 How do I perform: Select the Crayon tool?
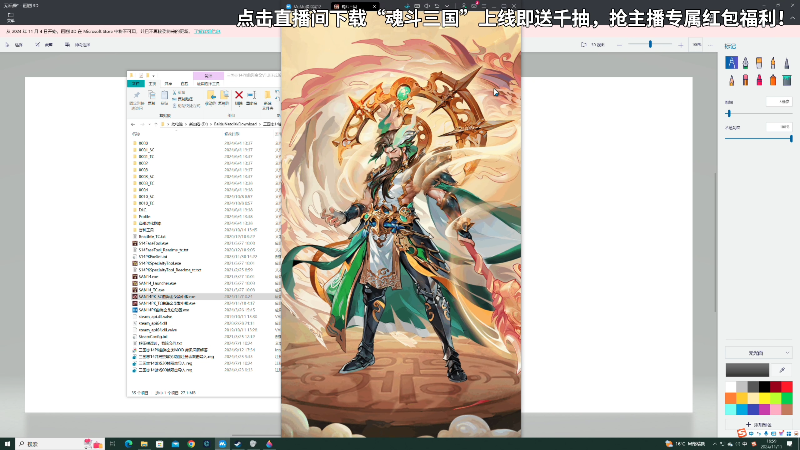click(x=759, y=80)
